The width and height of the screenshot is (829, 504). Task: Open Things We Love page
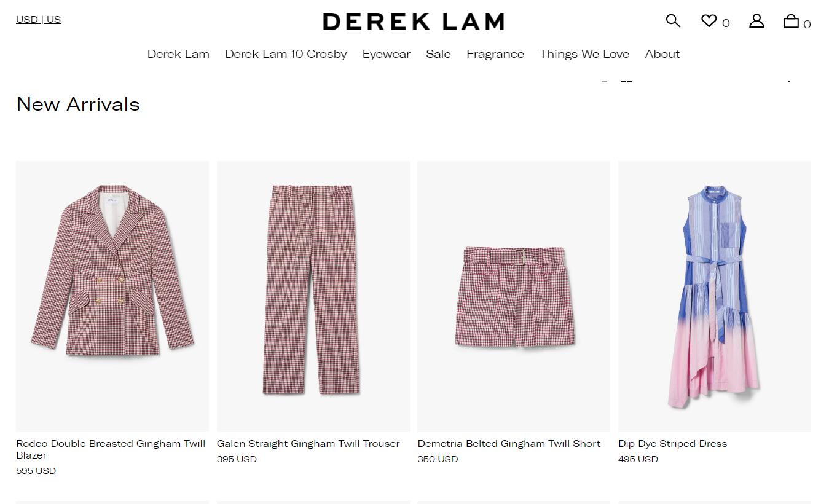(584, 54)
